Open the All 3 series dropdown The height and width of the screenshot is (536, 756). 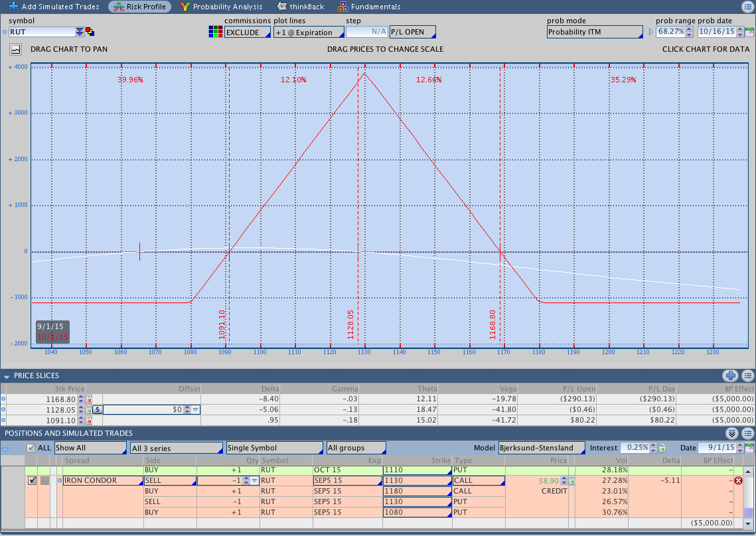[x=177, y=448]
